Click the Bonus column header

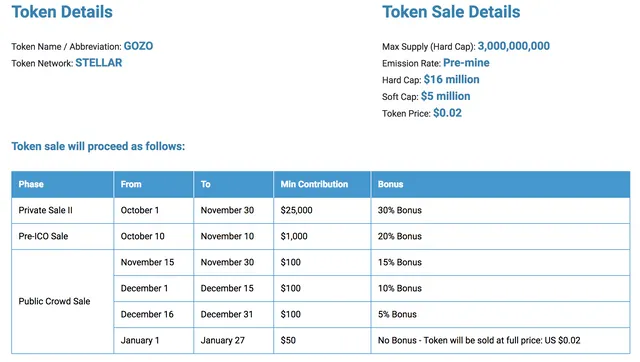(x=500, y=184)
